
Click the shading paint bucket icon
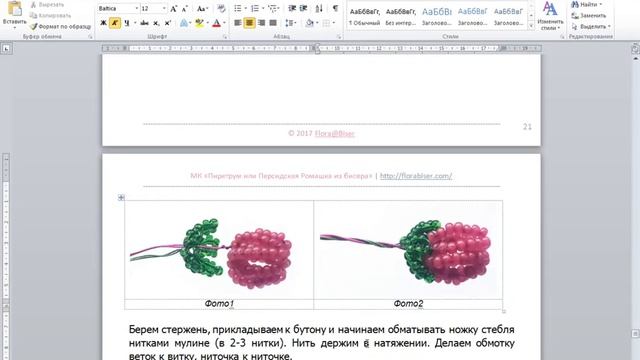309,23
